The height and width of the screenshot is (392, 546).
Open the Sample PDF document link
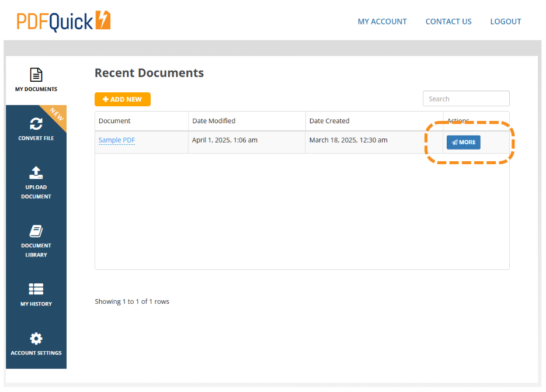[x=117, y=140]
